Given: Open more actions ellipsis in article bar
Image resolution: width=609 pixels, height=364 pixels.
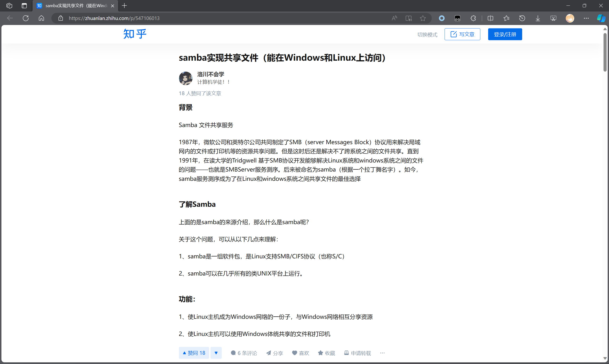Looking at the screenshot, I should [382, 353].
